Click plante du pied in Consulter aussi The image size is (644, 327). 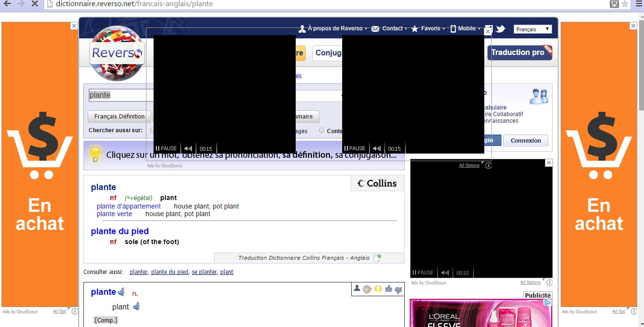pos(170,272)
